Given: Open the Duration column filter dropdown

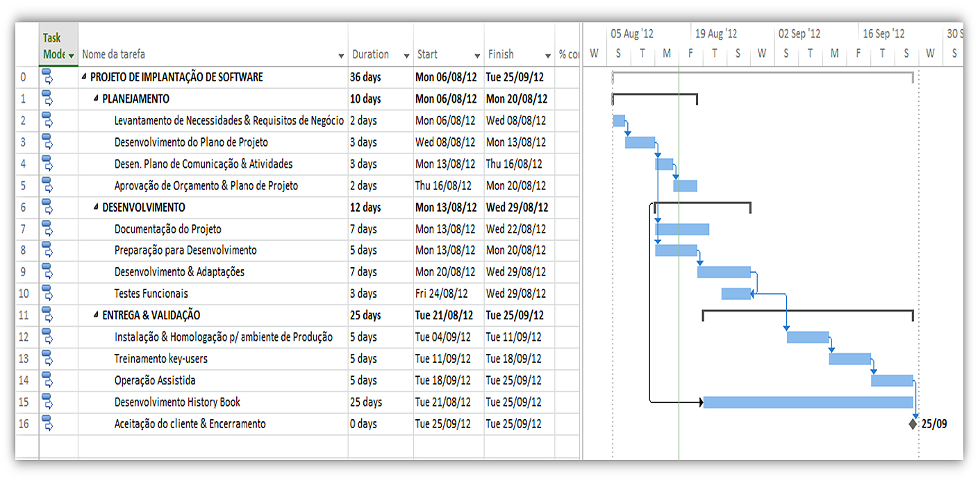Looking at the screenshot, I should pos(406,56).
